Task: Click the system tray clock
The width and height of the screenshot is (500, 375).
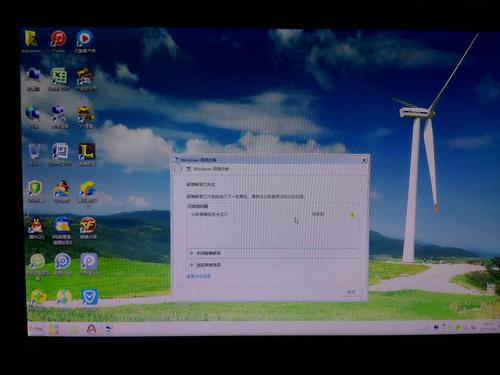Action: (488, 326)
